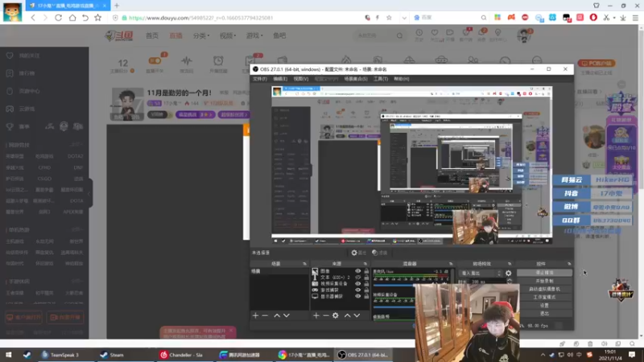This screenshot has height=362, width=644.
Task: Open OBS Help menu
Action: pyautogui.click(x=401, y=79)
